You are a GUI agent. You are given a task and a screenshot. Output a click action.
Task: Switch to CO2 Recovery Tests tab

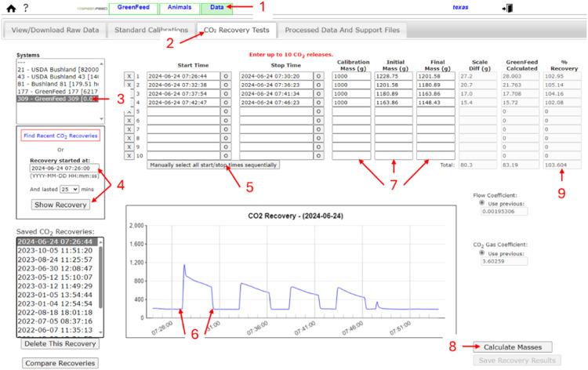click(237, 30)
